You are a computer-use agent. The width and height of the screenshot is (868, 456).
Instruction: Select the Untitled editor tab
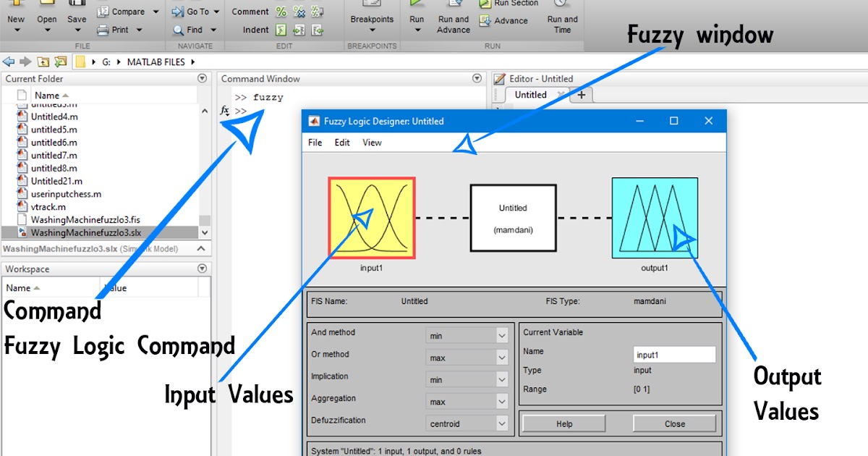point(531,95)
